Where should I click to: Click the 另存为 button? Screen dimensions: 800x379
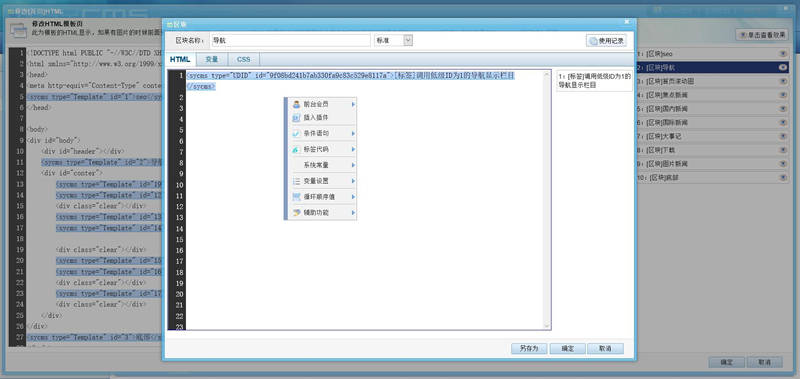point(529,348)
